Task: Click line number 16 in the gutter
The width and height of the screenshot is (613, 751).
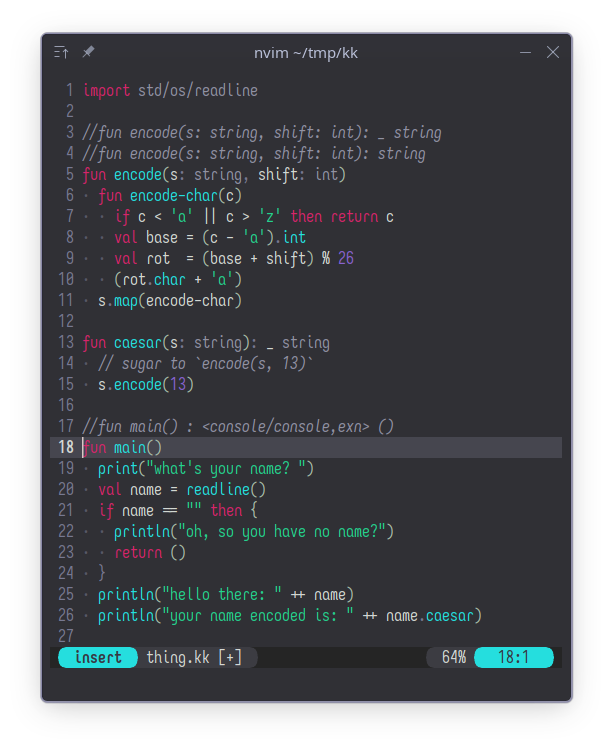Action: [66, 406]
